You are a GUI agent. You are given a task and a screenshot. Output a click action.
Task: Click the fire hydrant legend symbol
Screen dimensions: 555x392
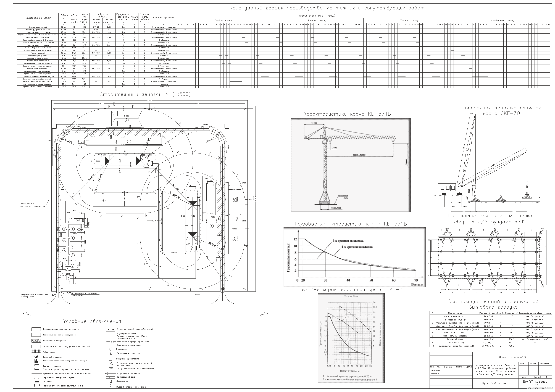[x=36, y=357]
